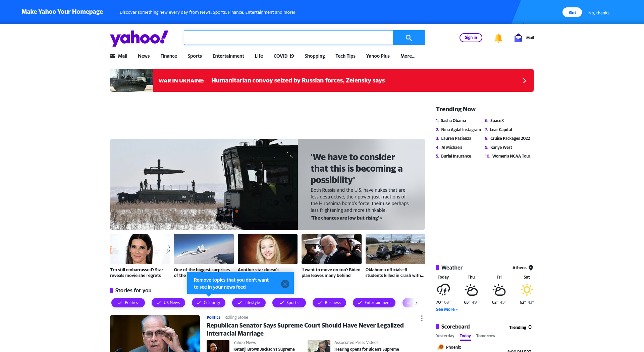Click the Mail envelope icon in navigation bar
The height and width of the screenshot is (352, 644).
click(x=113, y=56)
